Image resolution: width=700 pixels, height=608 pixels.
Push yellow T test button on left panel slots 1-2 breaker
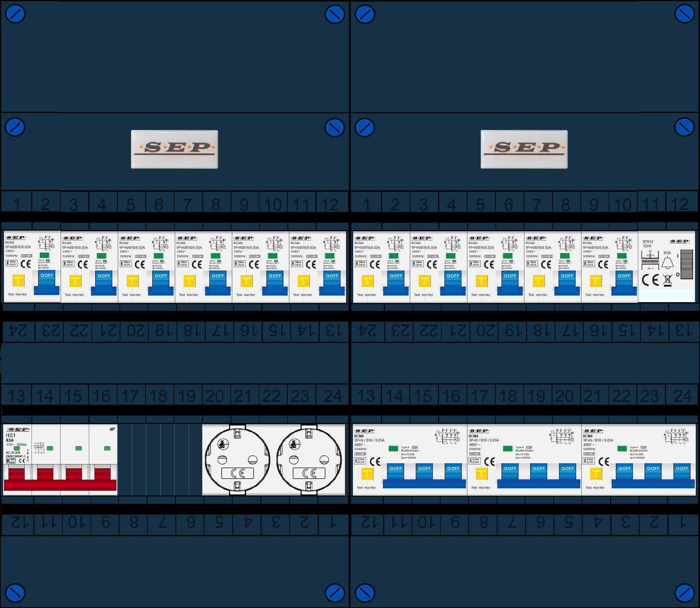(x=18, y=281)
